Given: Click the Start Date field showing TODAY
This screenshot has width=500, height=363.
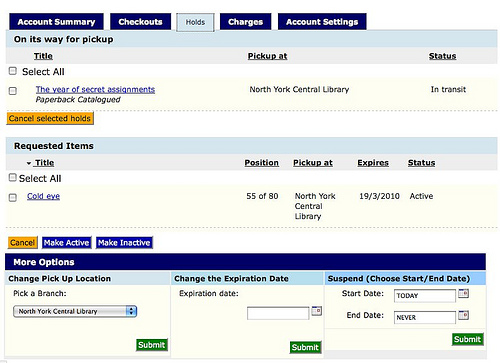Looking at the screenshot, I should [425, 296].
